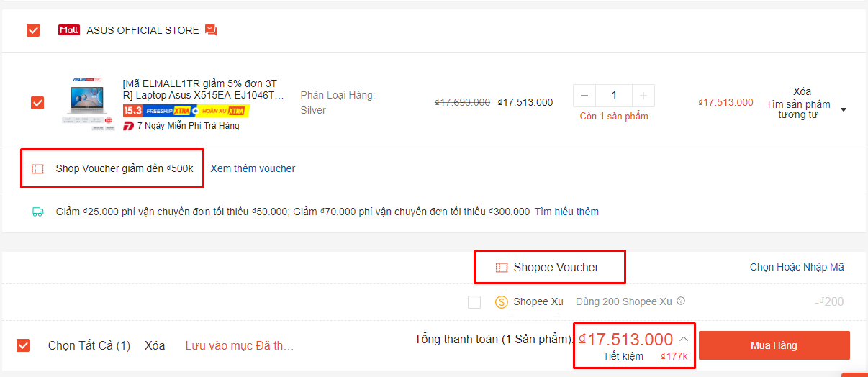Click the free shipping truck icon
868x377 pixels.
click(37, 212)
